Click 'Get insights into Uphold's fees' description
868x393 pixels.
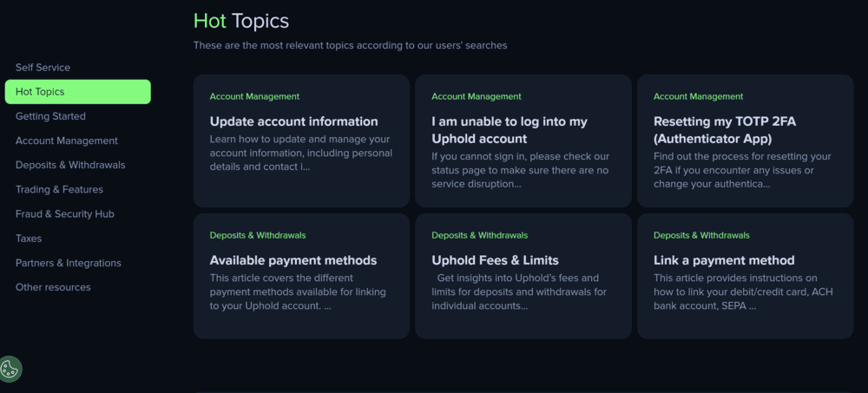pos(519,291)
